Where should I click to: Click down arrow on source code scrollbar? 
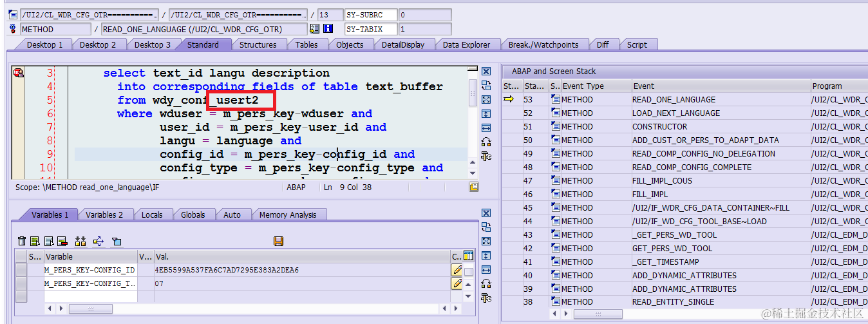[473, 172]
